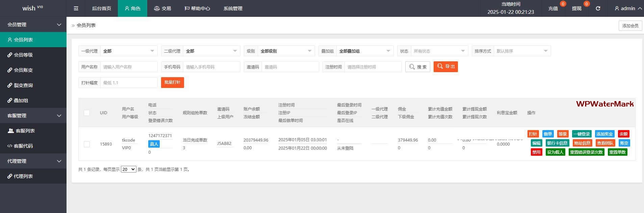The width and height of the screenshot is (644, 213).
Task: Open 提现 withdrawal notifications
Action: pos(576,8)
